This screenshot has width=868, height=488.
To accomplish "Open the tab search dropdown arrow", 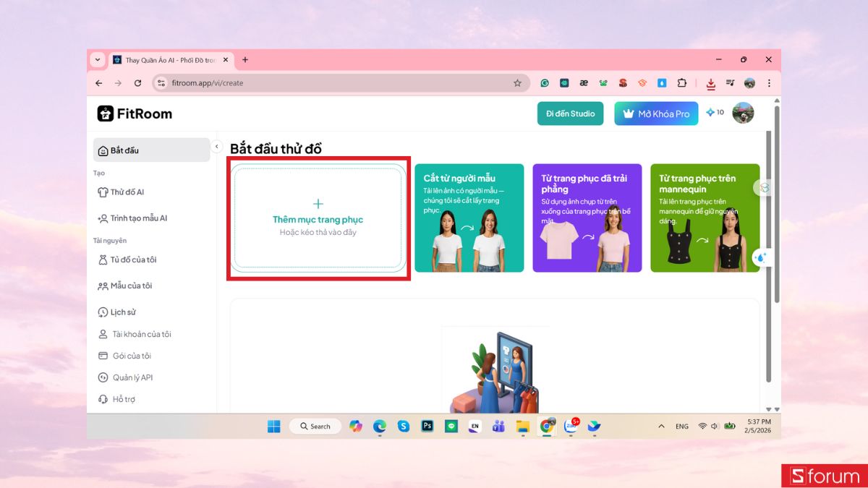I will (98, 59).
